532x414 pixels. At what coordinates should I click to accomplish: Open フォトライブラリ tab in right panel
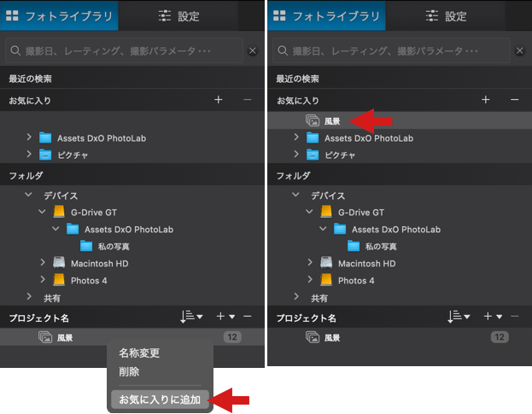tap(326, 16)
